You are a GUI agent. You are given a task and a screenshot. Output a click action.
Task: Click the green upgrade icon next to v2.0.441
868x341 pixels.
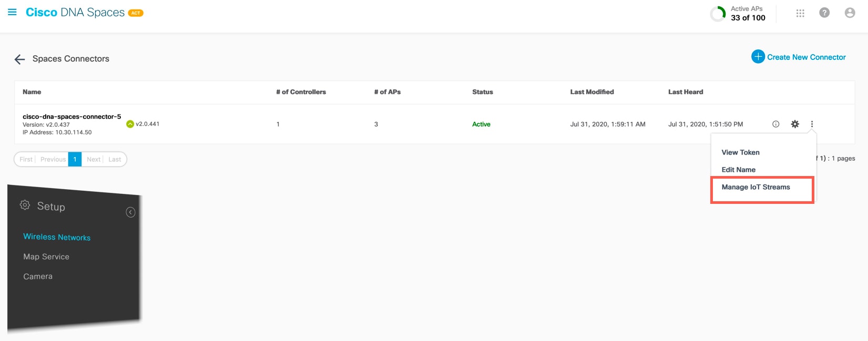pos(130,124)
